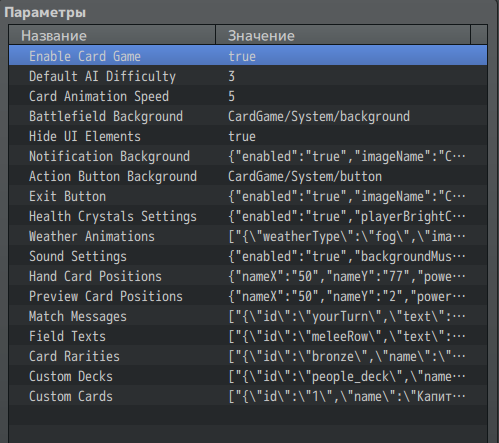Click the people_deck value cell

click(347, 376)
